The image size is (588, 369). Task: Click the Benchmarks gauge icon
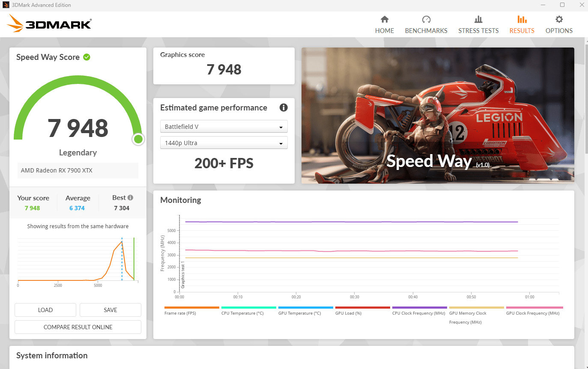click(x=426, y=19)
